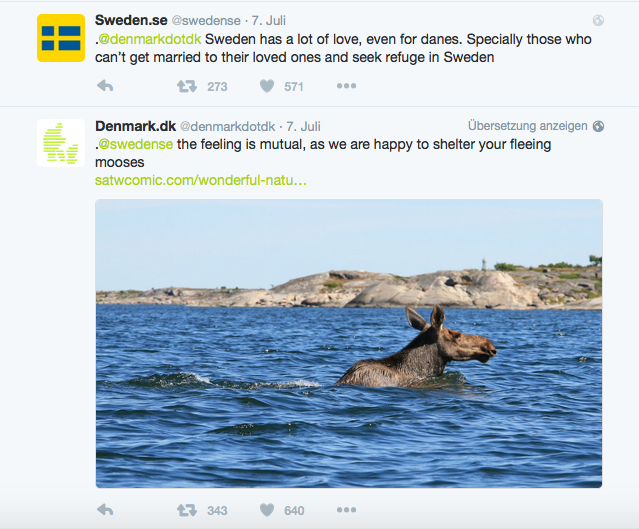
Task: Like the Sweden.se tweet
Action: click(x=267, y=87)
